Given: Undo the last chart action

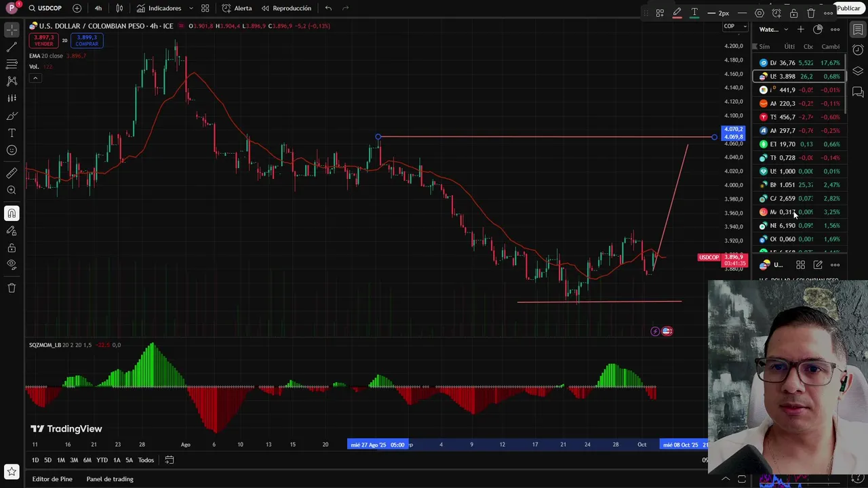Looking at the screenshot, I should (x=328, y=8).
